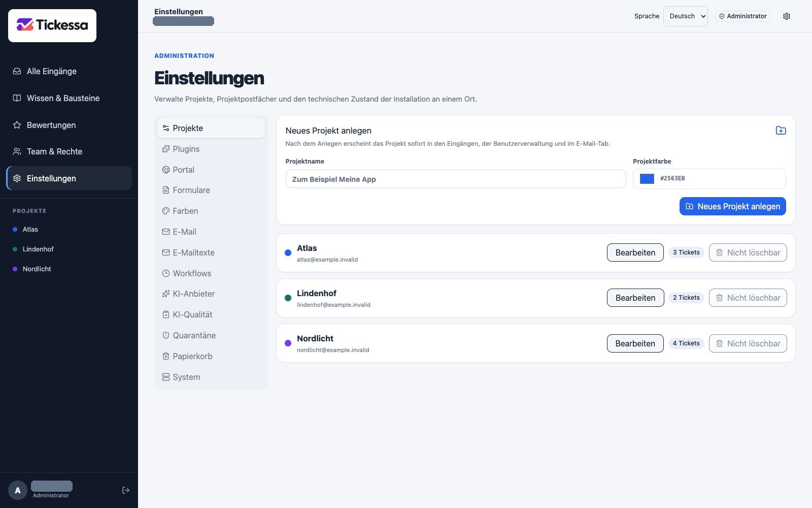Switch to the Formulare tab

211,190
